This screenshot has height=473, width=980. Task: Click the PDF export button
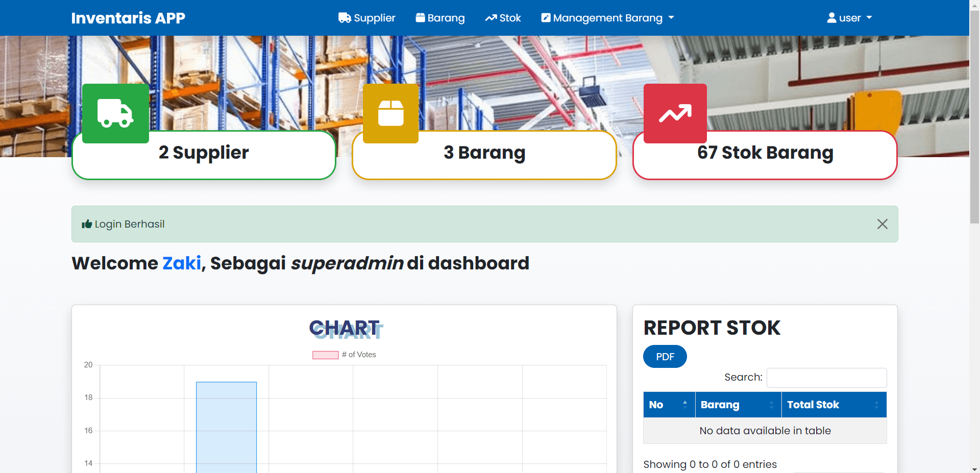click(x=665, y=357)
